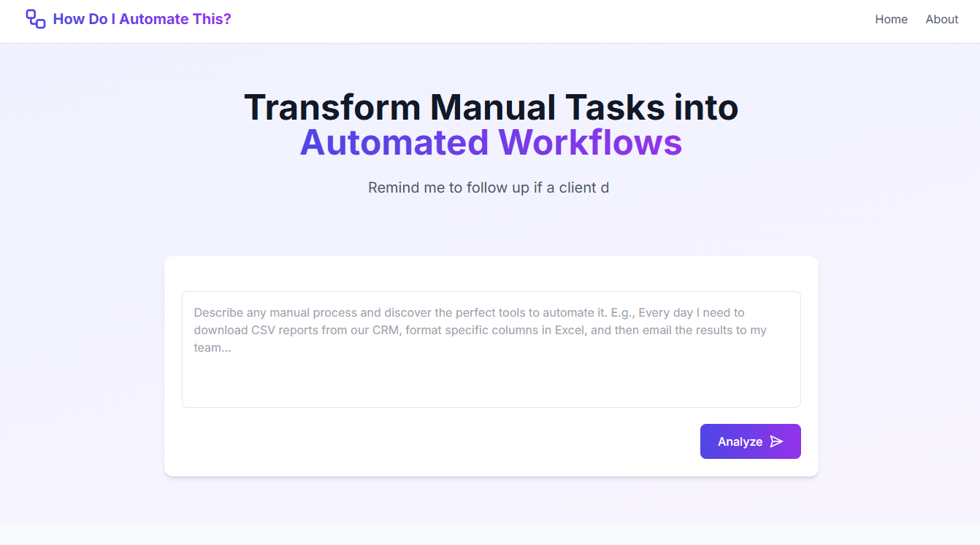
Task: Select the Automated Workflows heading text
Action: coord(491,142)
